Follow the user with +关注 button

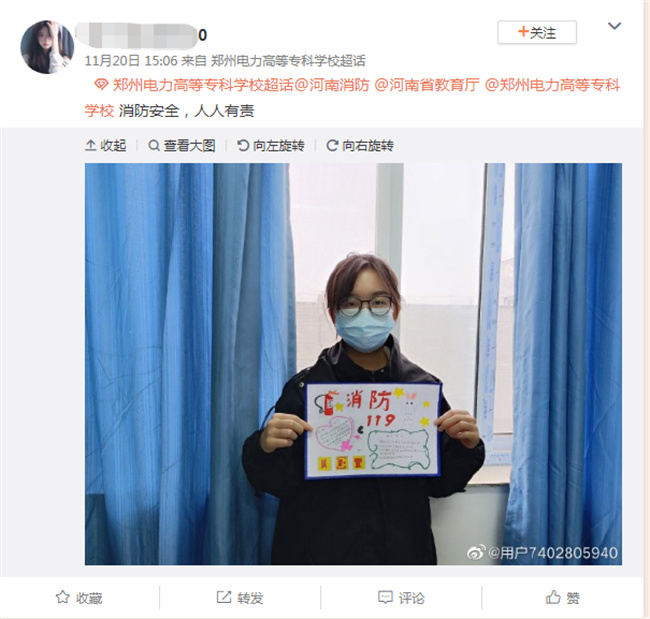(537, 32)
